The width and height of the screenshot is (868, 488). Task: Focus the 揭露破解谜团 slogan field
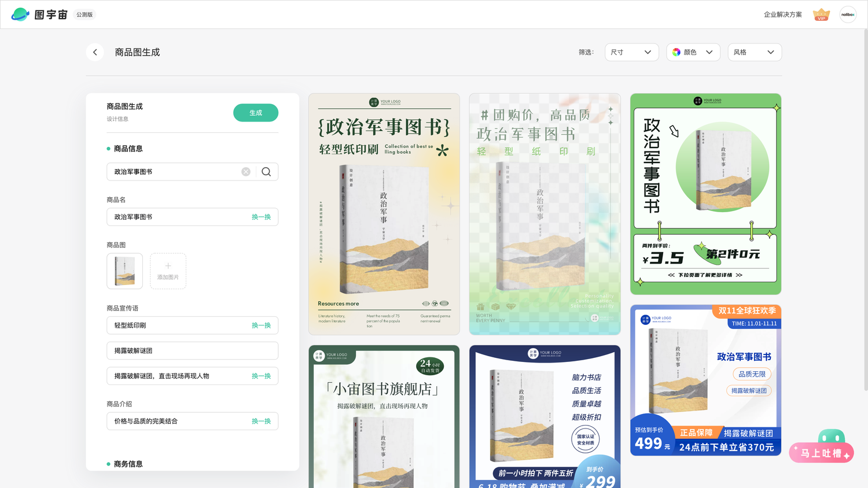(192, 350)
